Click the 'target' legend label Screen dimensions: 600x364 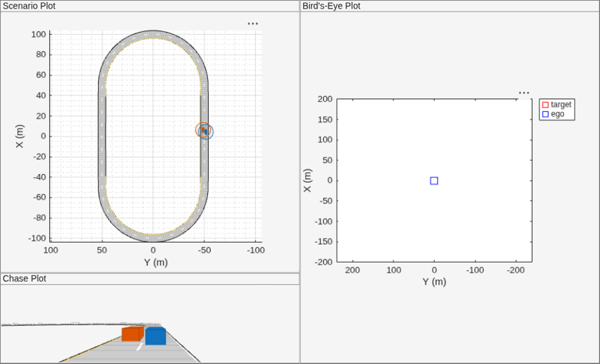coord(561,105)
